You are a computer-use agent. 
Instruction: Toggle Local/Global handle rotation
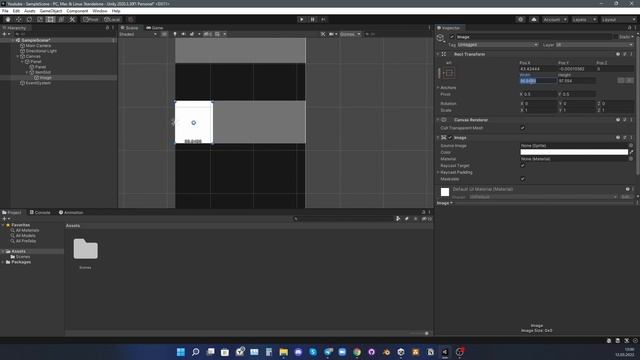tap(112, 19)
